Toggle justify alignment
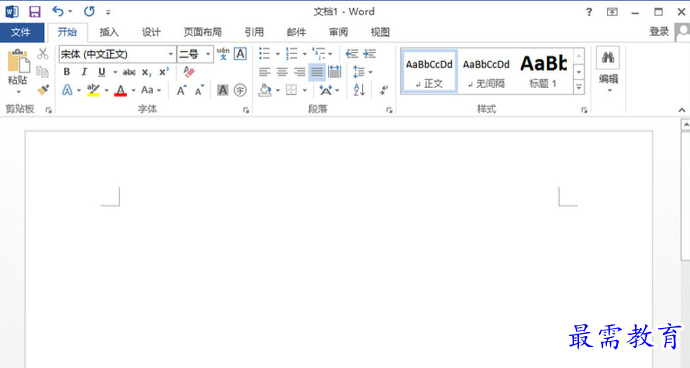Viewport: 690px width, 368px height. (x=317, y=72)
